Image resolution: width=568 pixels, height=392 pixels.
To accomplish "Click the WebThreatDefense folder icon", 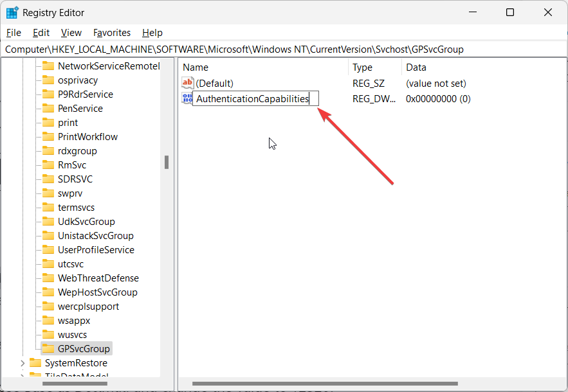I will 48,278.
